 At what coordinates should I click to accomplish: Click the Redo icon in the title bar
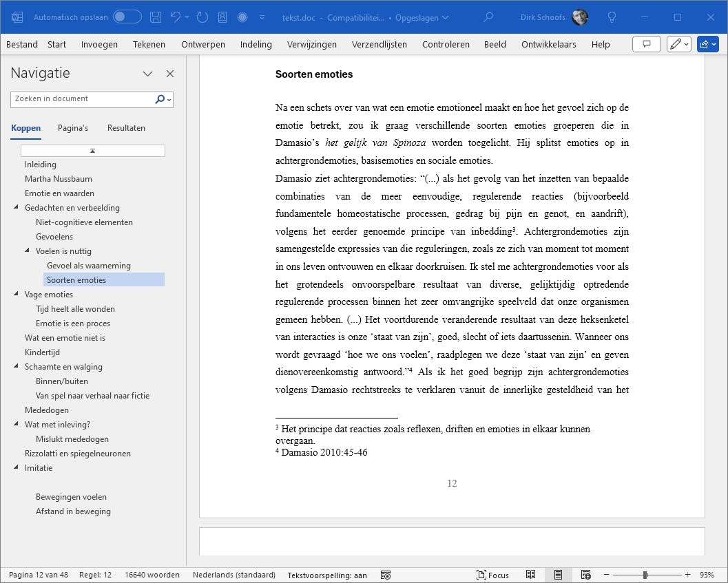coord(201,17)
